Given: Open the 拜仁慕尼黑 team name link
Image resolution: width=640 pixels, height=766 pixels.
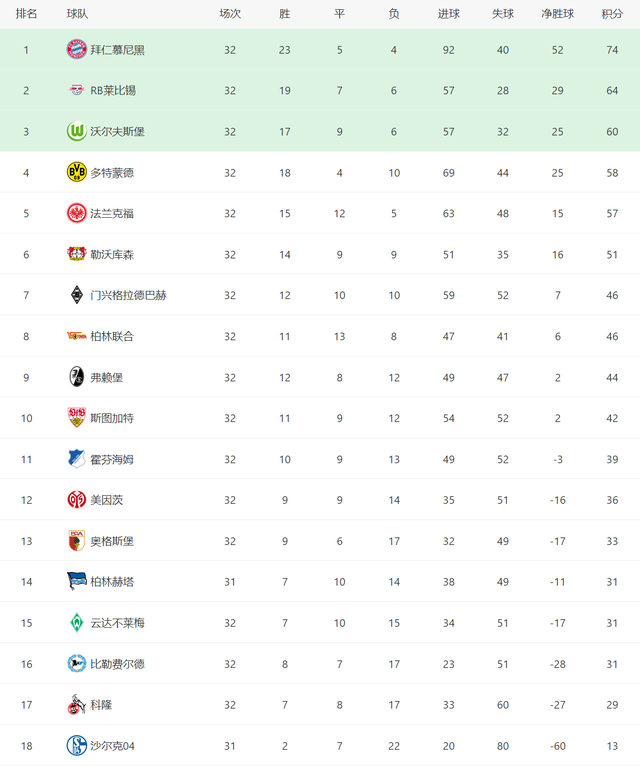Looking at the screenshot, I should 117,50.
